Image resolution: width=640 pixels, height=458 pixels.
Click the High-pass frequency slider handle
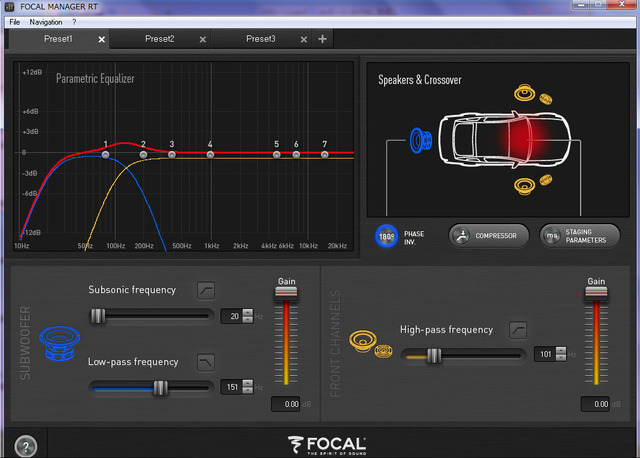pyautogui.click(x=434, y=356)
